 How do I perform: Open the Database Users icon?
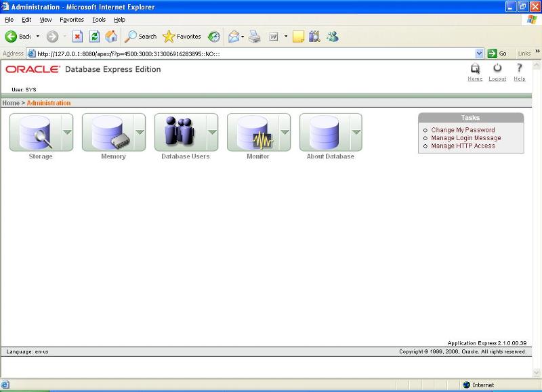[181, 132]
